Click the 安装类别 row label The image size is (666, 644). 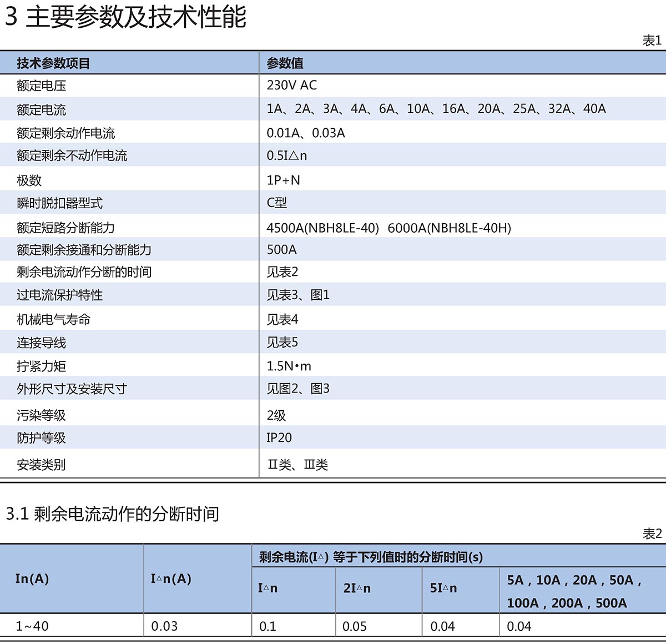coord(41,465)
